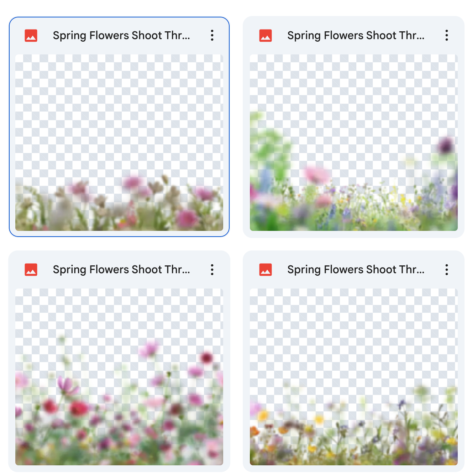The image size is (472, 476).
Task: Open the thumbnail with green leaves and purple blooms
Action: coord(354,142)
